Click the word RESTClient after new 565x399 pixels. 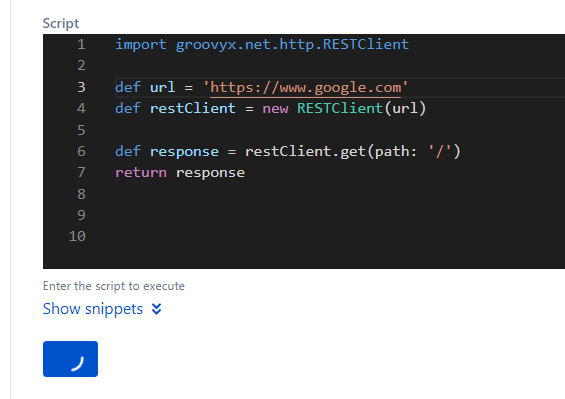click(340, 108)
